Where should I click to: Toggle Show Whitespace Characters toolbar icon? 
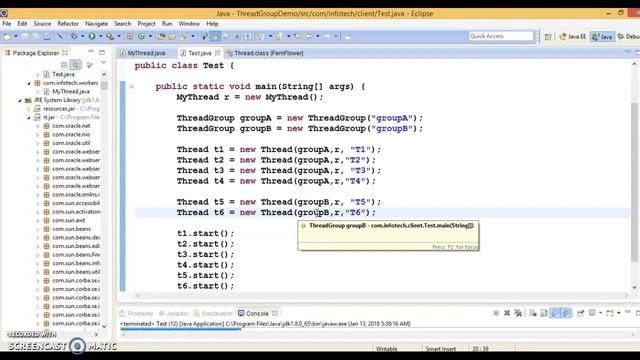pos(248,36)
